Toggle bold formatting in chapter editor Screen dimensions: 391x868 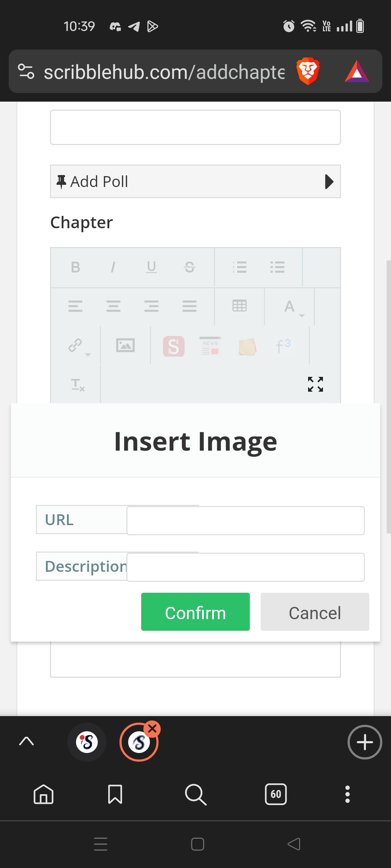pyautogui.click(x=75, y=267)
